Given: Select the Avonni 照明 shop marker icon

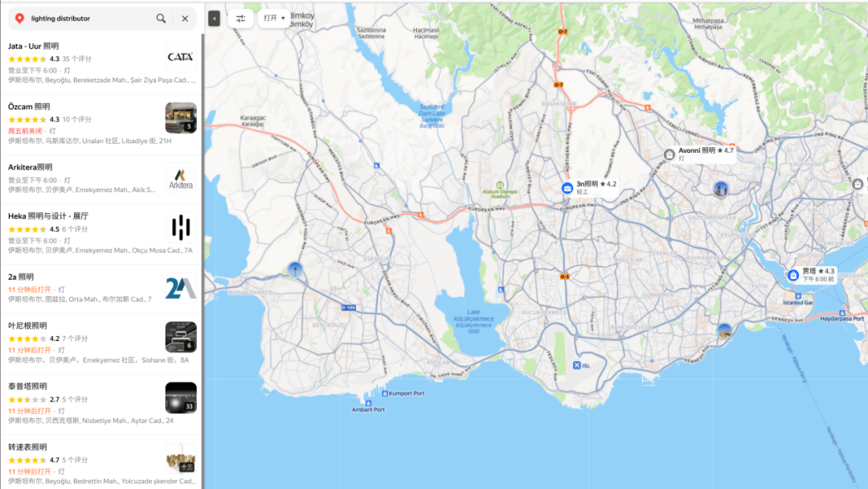Looking at the screenshot, I should point(669,154).
